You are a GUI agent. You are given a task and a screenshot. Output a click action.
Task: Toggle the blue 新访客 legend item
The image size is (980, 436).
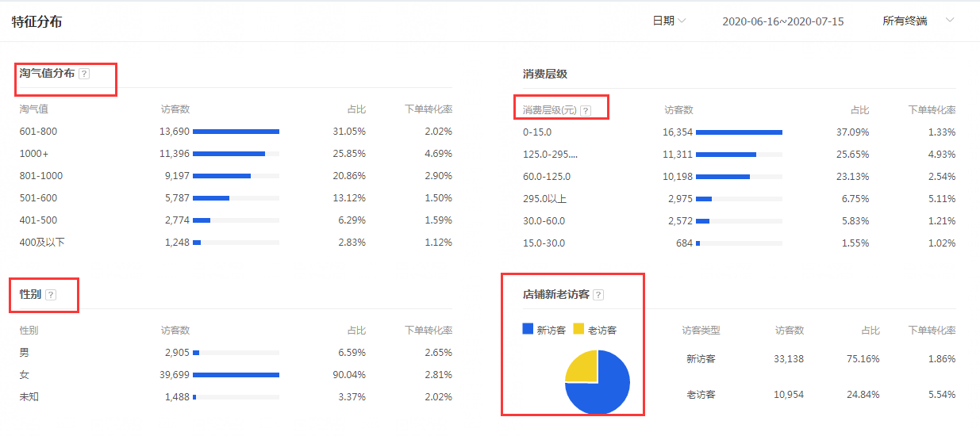point(544,330)
